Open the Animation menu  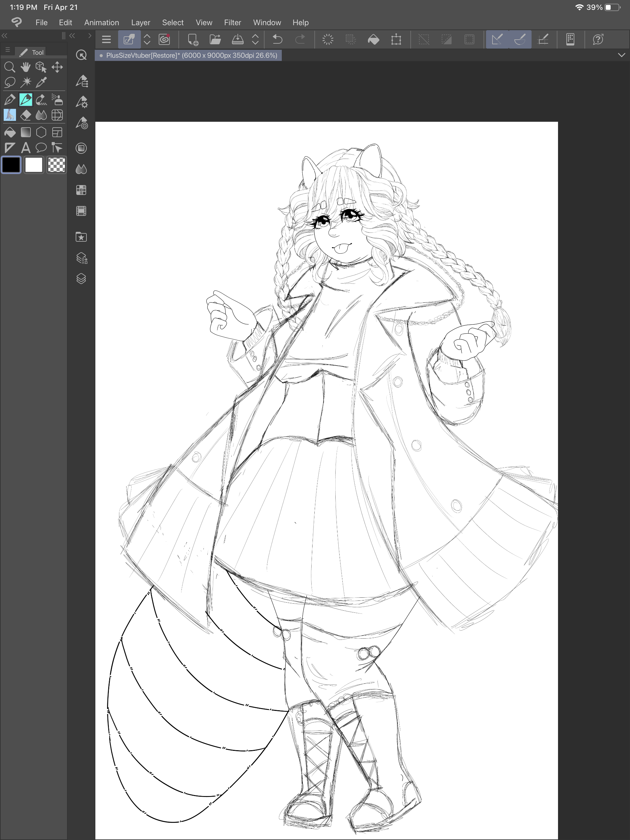pyautogui.click(x=102, y=22)
